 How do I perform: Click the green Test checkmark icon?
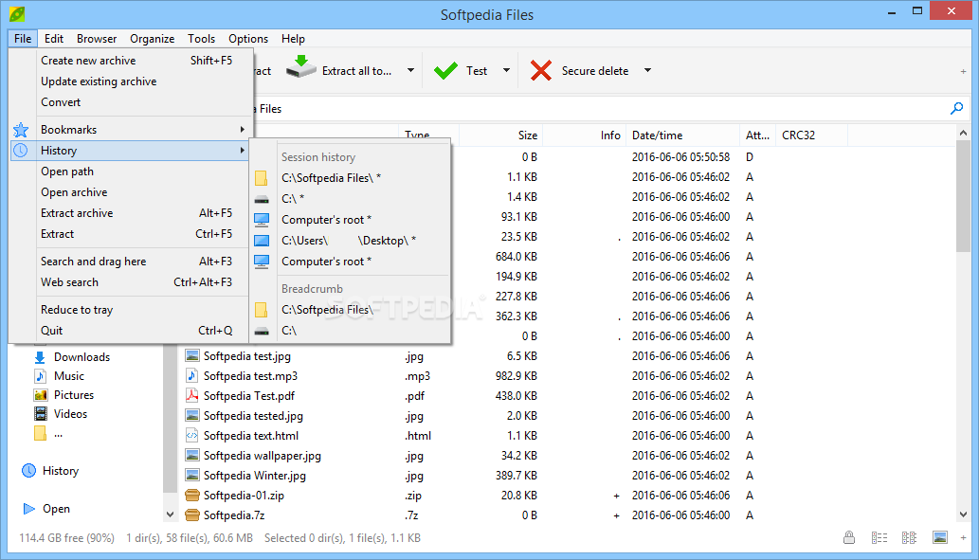pos(445,70)
